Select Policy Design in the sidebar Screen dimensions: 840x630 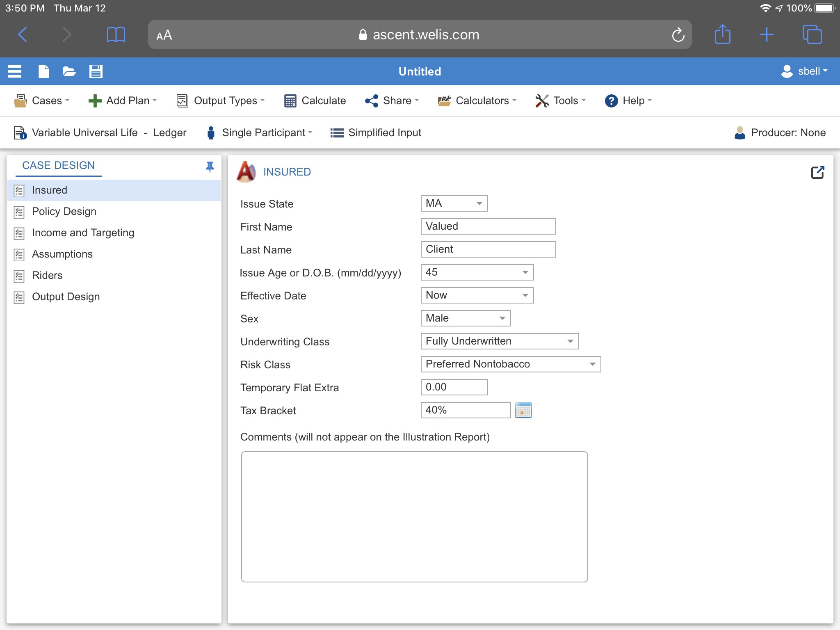64,212
